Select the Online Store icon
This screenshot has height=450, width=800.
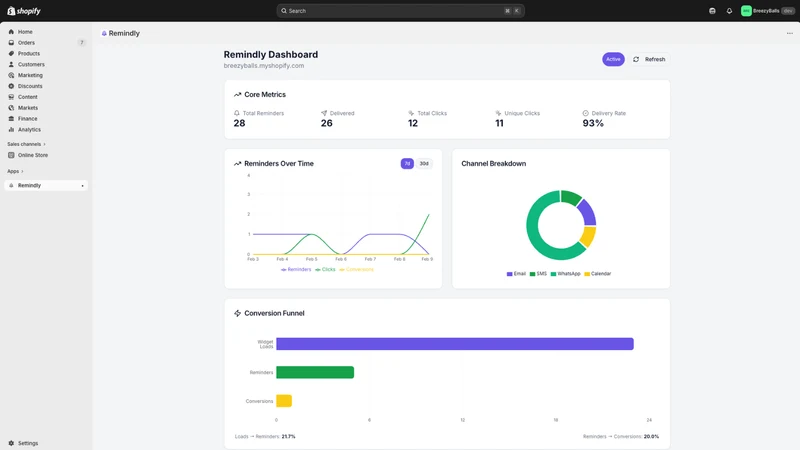pyautogui.click(x=11, y=155)
